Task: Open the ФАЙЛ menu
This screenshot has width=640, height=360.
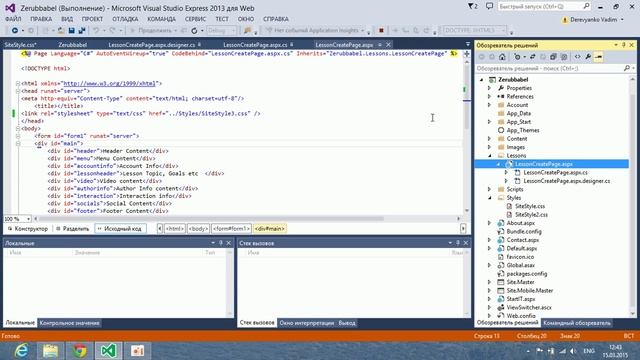Action: pos(13,19)
